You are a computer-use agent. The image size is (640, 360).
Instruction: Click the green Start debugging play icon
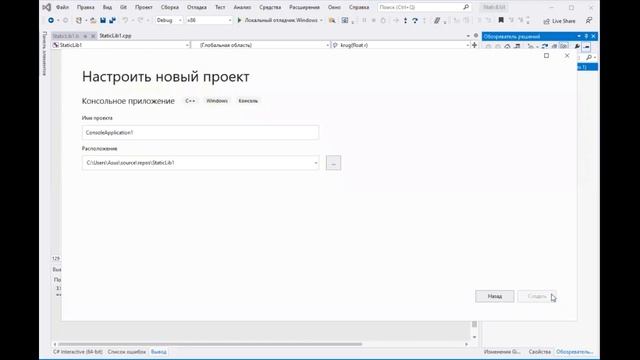click(x=240, y=20)
